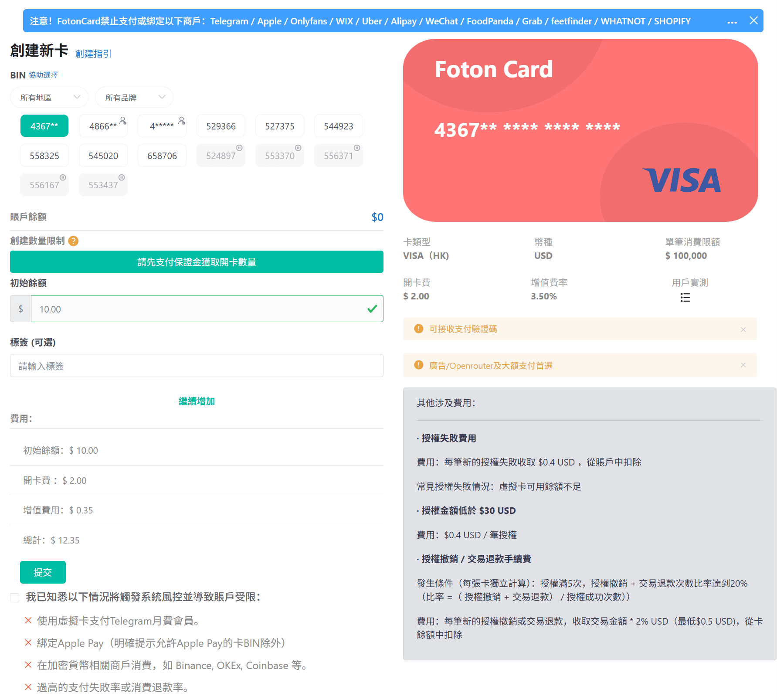The image size is (777, 700).
Task: Select the 4***** BIN option
Action: (162, 126)
